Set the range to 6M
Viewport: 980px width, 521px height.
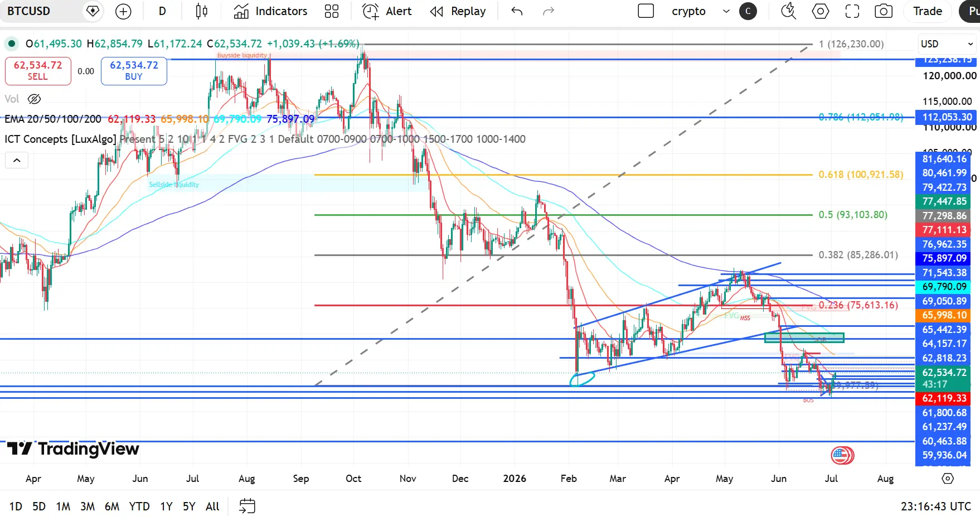112,506
